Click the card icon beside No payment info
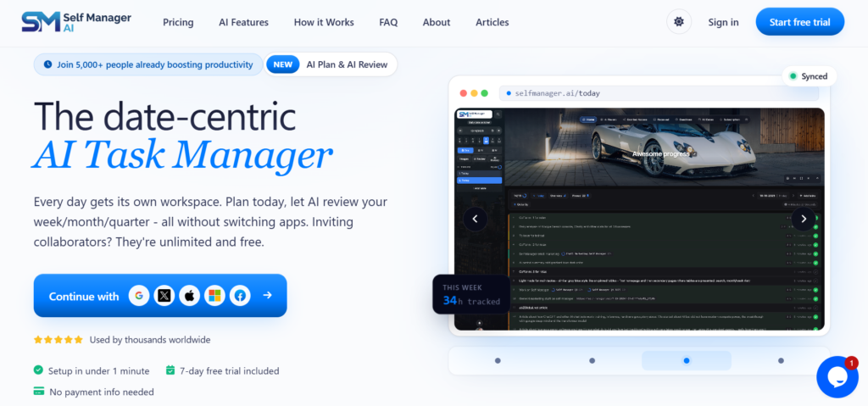Image resolution: width=868 pixels, height=406 pixels. (39, 391)
